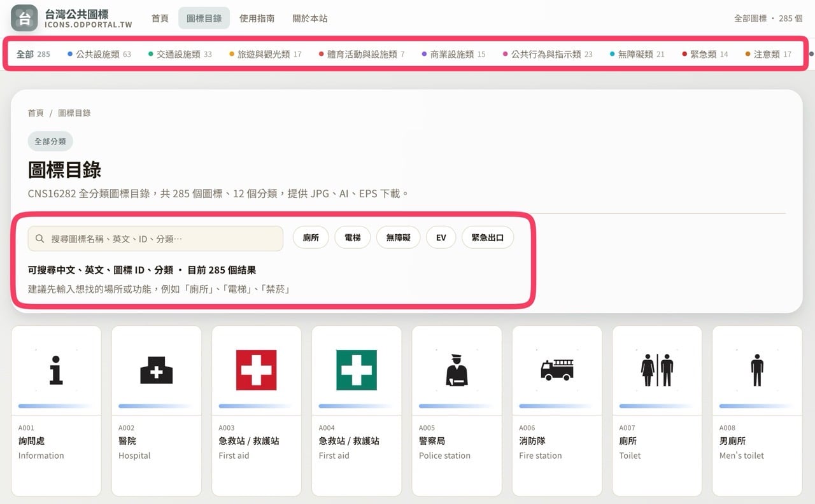Filter by 公共設施類 category
815x504 pixels.
tap(99, 55)
